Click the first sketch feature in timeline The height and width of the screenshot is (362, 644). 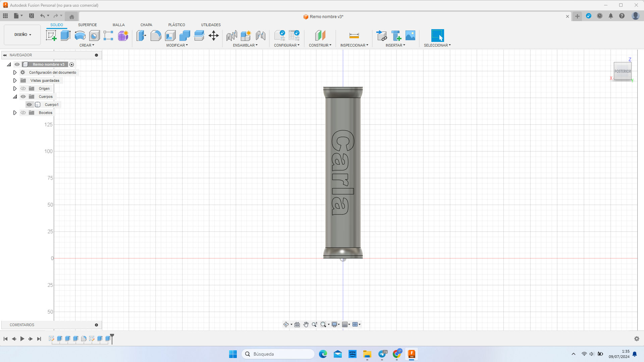point(51,339)
